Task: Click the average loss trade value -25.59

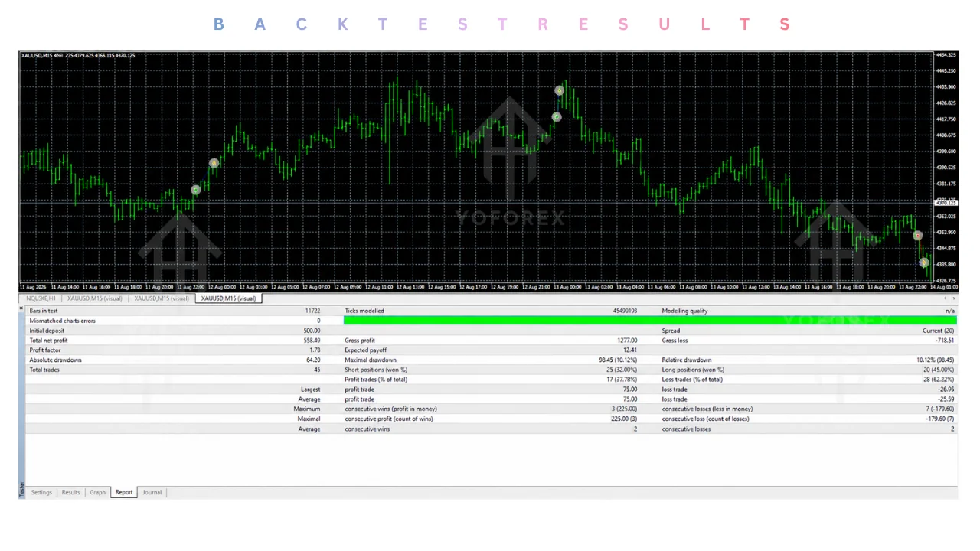Action: (x=946, y=399)
